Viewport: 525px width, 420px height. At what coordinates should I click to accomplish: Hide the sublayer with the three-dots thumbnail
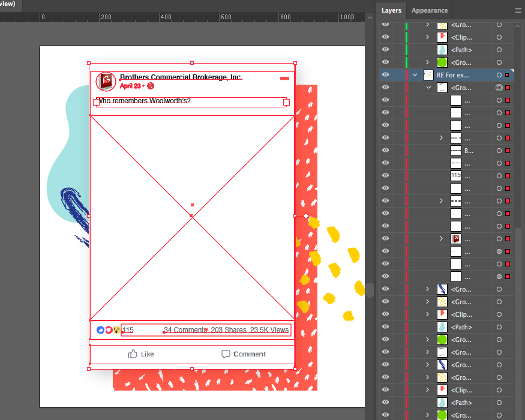(385, 200)
